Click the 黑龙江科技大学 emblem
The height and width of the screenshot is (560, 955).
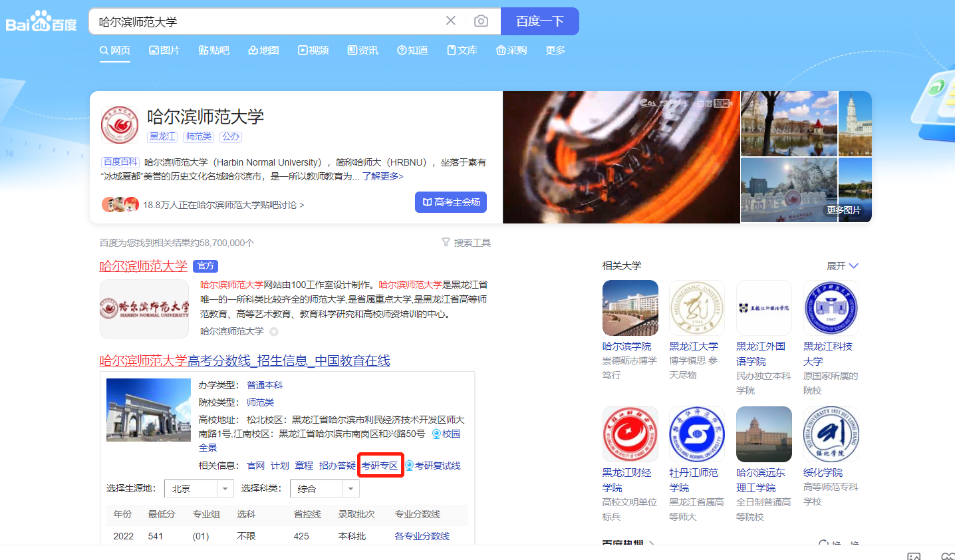pyautogui.click(x=831, y=308)
